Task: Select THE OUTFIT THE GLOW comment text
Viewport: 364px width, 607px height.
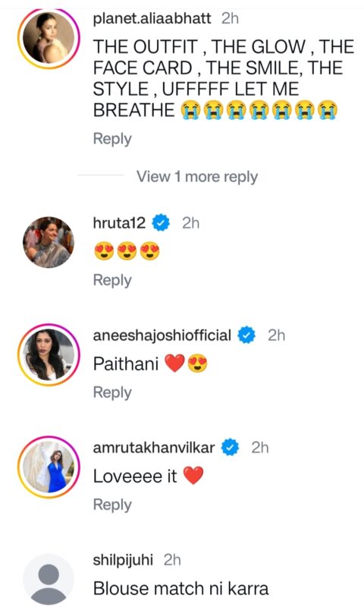Action: pos(224,79)
